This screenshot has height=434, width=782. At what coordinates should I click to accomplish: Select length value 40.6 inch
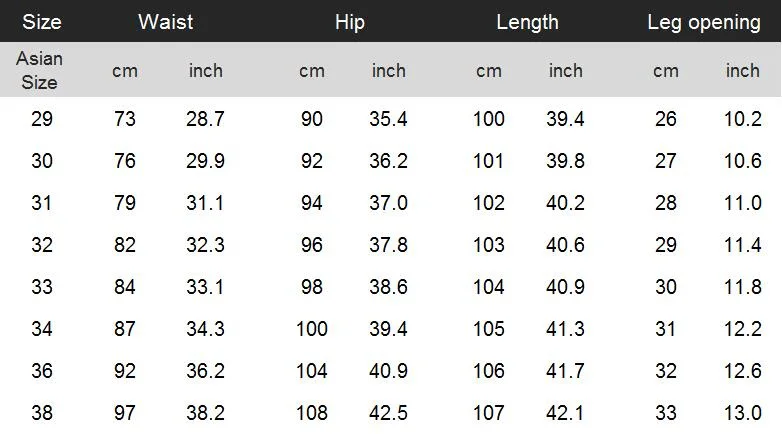tap(565, 245)
